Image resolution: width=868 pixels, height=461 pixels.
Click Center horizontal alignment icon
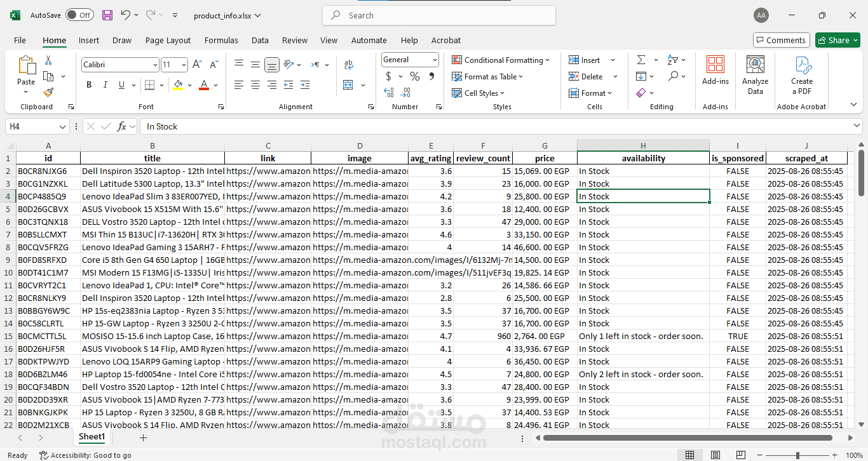[x=255, y=85]
